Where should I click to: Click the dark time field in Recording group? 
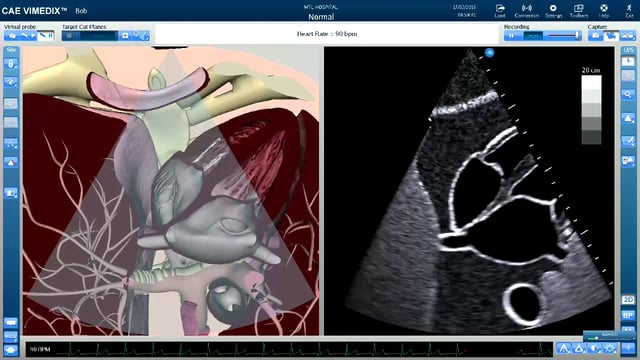(533, 36)
